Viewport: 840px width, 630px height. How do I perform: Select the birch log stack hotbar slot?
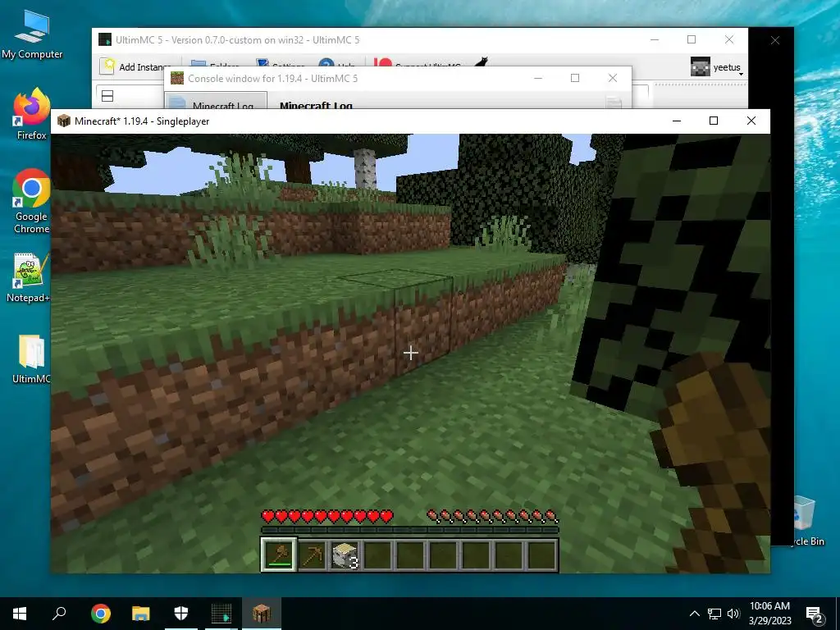point(345,555)
